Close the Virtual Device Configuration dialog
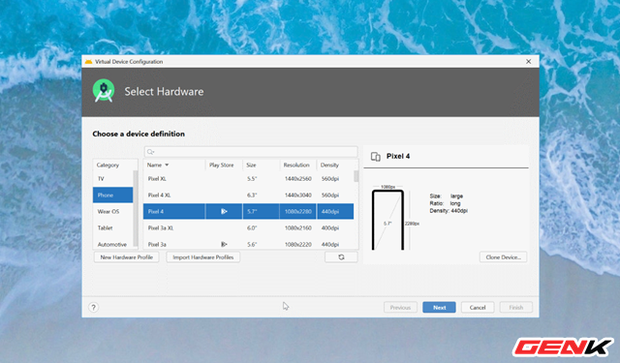This screenshot has width=620, height=363. tap(528, 61)
